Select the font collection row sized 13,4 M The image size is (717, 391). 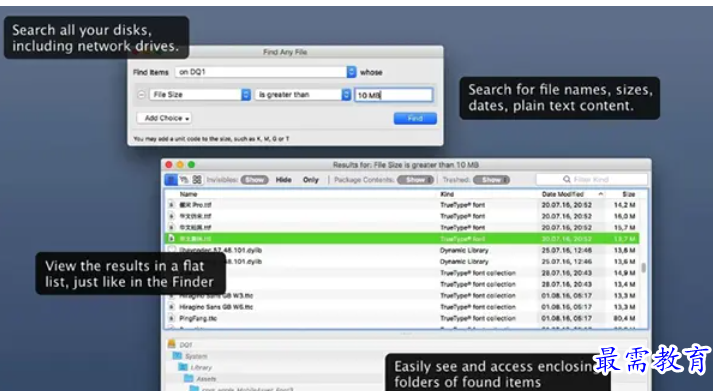tap(401, 284)
